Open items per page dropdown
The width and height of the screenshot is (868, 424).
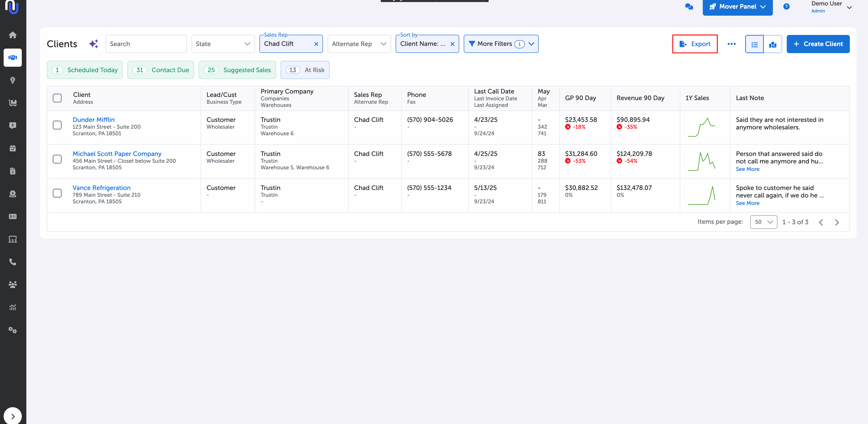coord(763,222)
